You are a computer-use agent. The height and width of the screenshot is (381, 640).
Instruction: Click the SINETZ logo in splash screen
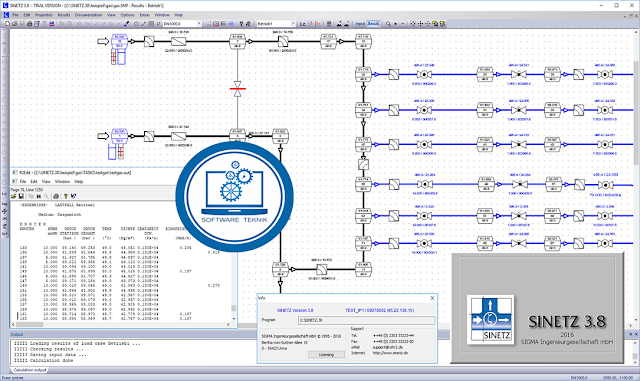[x=490, y=319]
